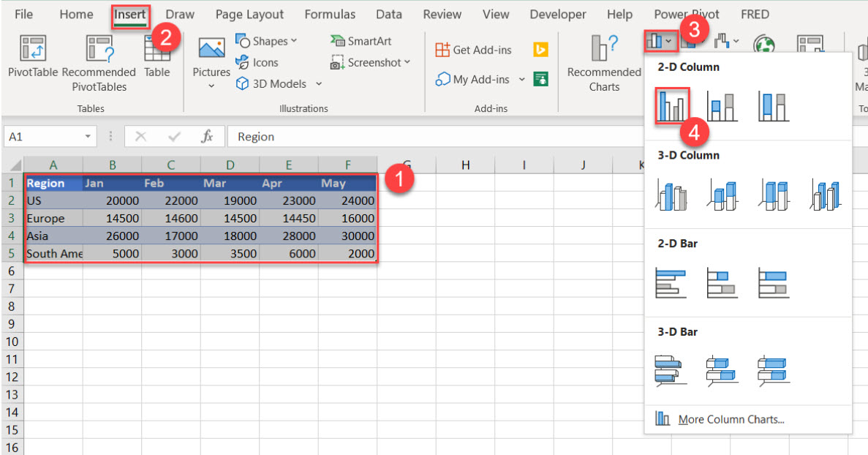868x455 pixels.
Task: Open Recommended PivotTables
Action: [x=99, y=63]
